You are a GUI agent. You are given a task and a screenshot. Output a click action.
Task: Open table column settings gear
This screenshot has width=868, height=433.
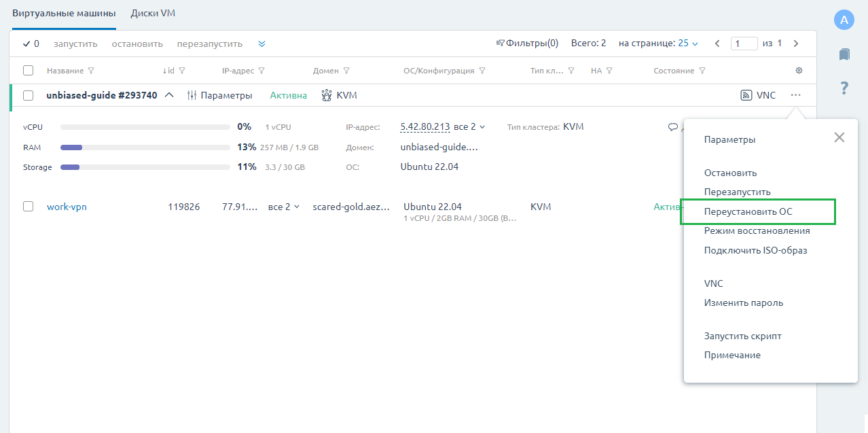(x=799, y=71)
